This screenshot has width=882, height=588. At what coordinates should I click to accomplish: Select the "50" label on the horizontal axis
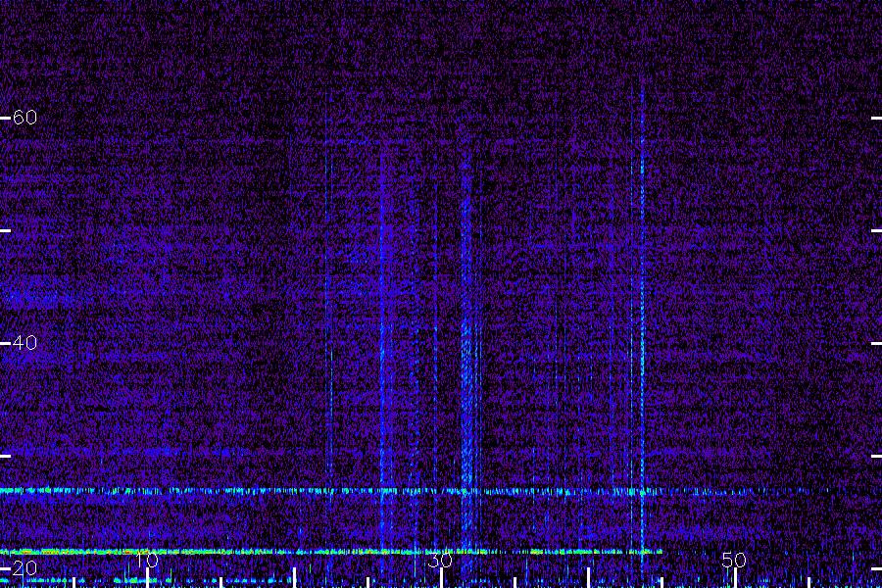pyautogui.click(x=734, y=560)
